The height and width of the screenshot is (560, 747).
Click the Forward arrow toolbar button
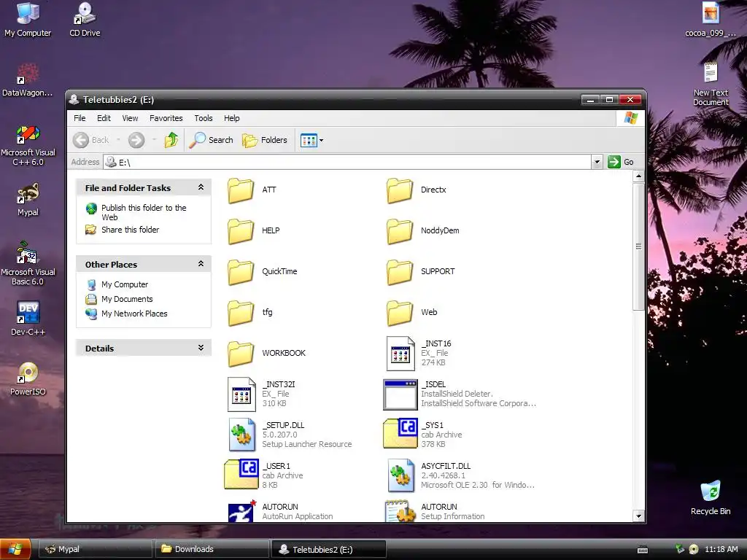(x=136, y=140)
